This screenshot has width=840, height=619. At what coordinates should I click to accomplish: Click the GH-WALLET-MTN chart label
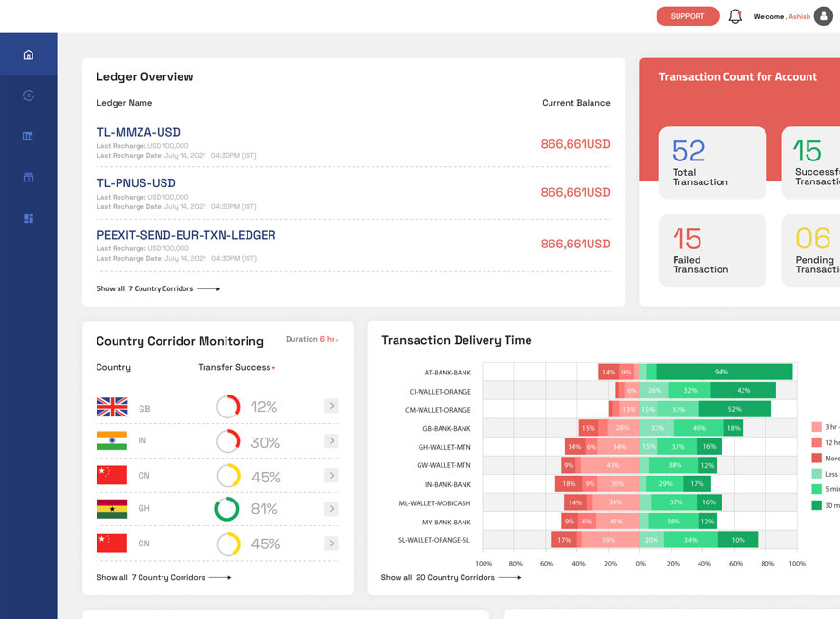point(444,447)
